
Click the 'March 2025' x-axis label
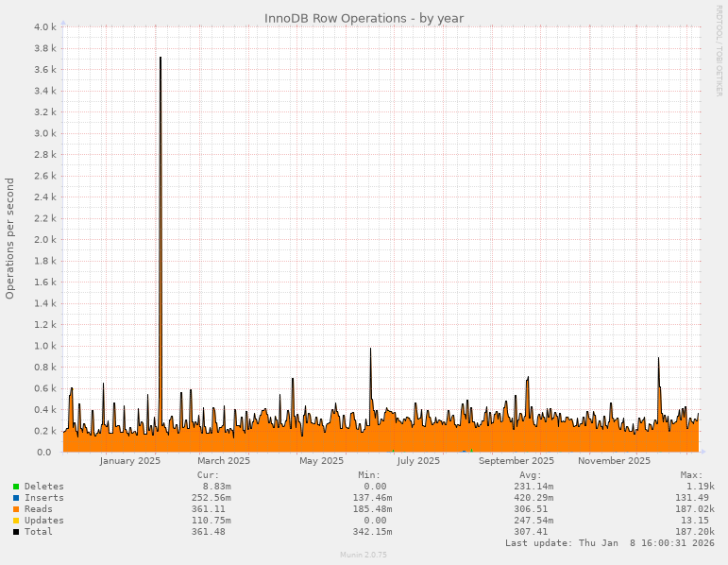(x=224, y=461)
